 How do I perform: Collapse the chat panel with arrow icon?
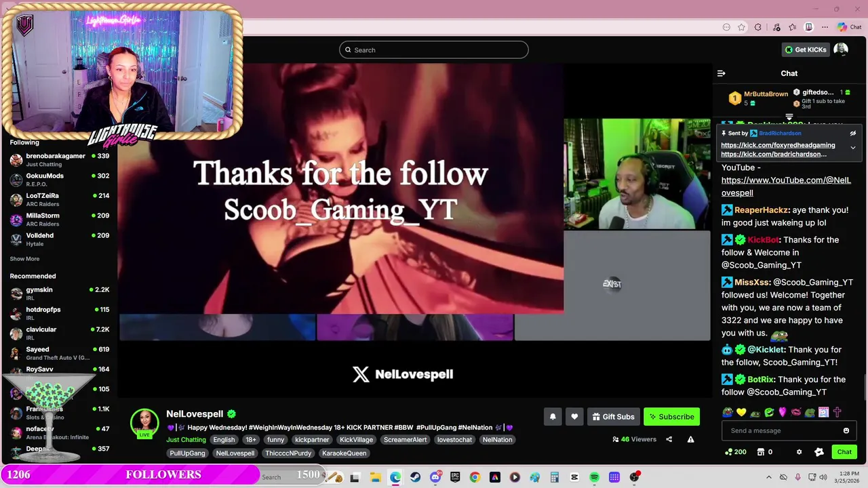(x=721, y=73)
